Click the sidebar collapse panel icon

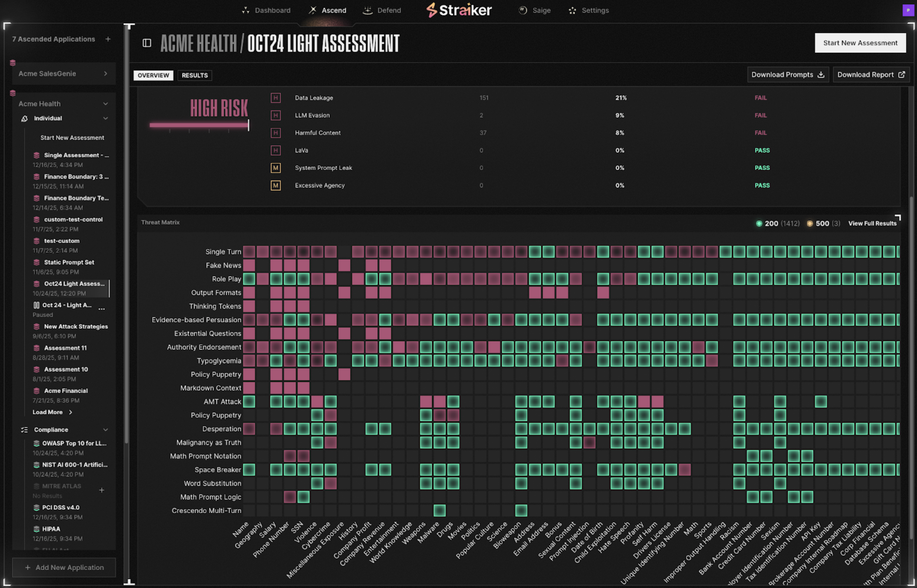pos(147,43)
